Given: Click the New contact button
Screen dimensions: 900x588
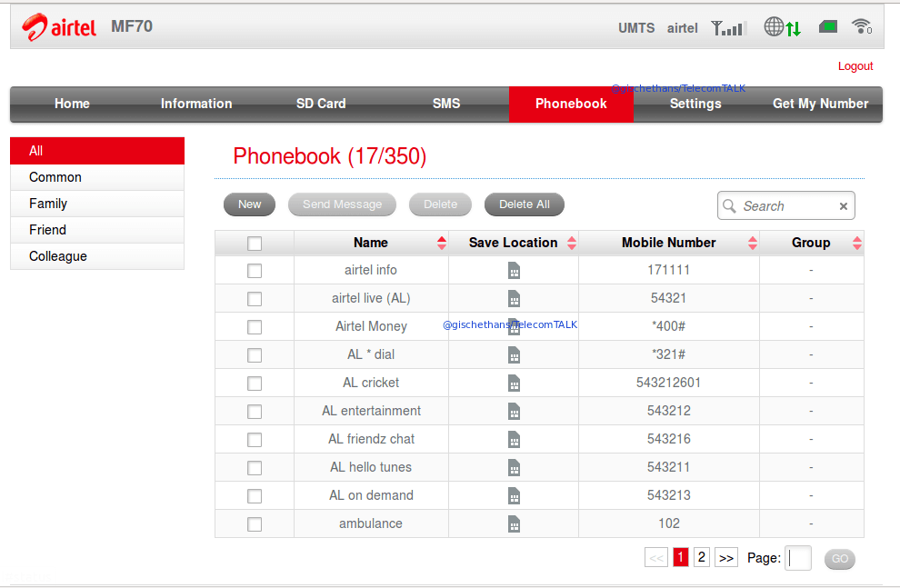Looking at the screenshot, I should 250,204.
